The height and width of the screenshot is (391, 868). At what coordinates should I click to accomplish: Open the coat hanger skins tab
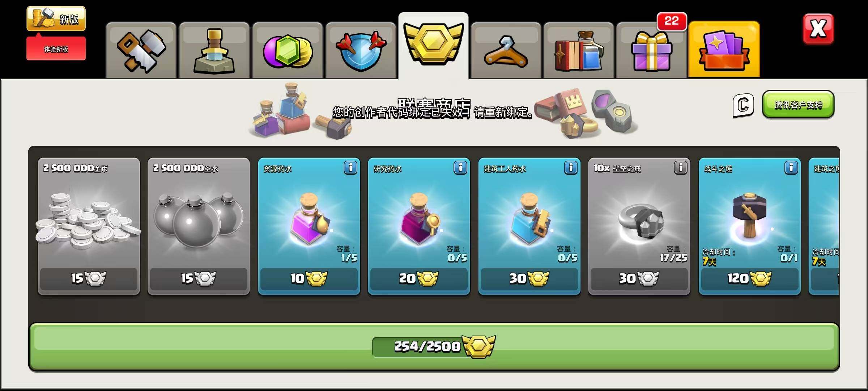(506, 50)
